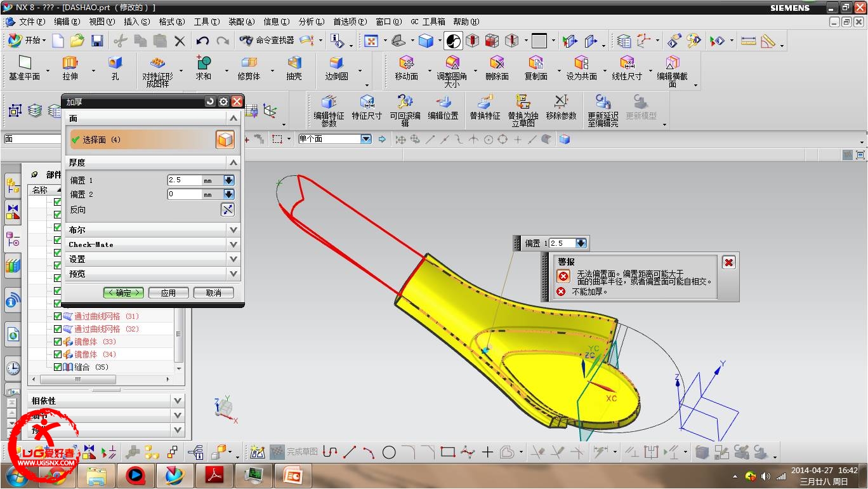The image size is (868, 489).
Task: Click the 反向 reverse direction icon
Action: (x=228, y=210)
